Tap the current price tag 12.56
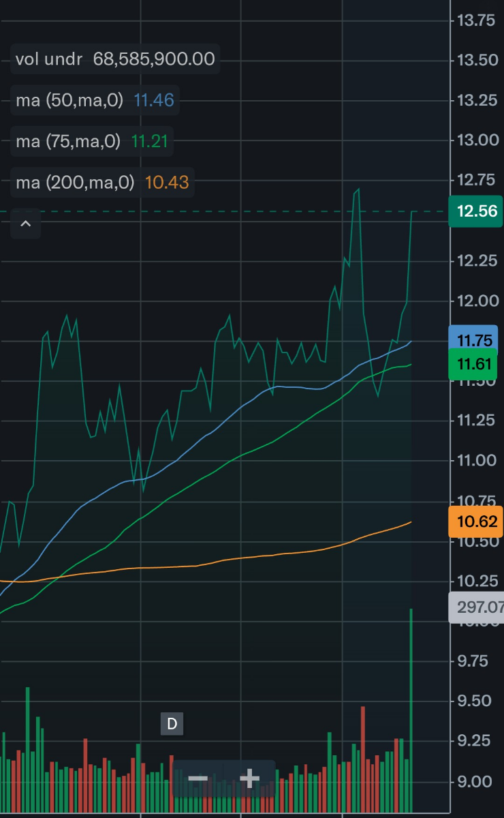Screen dimensions: 504x818 (476, 211)
